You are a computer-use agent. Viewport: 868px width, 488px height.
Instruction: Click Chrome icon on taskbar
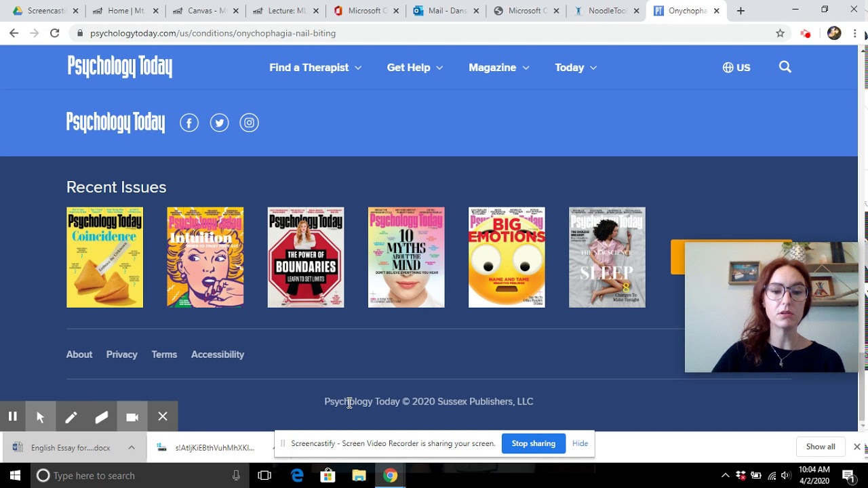click(390, 476)
